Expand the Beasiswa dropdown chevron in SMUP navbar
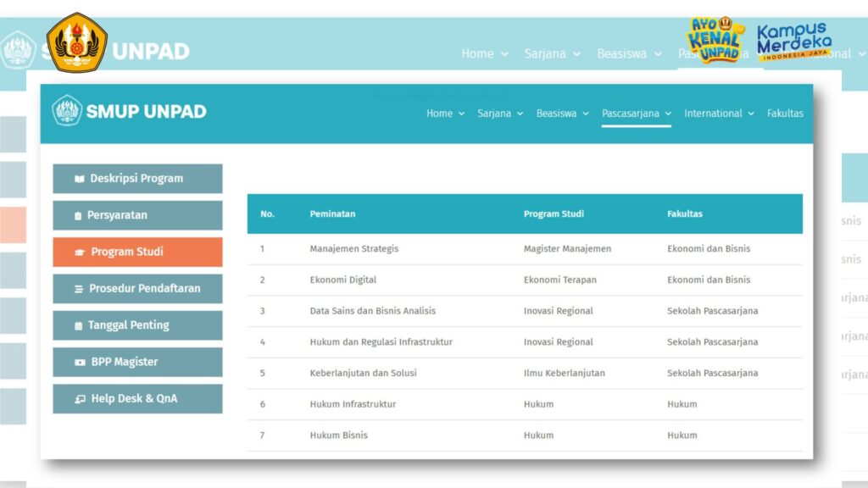 tap(586, 114)
